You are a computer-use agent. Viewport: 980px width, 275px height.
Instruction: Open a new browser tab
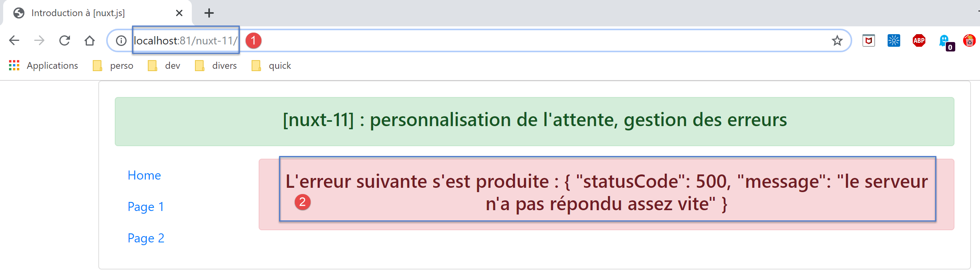(209, 13)
